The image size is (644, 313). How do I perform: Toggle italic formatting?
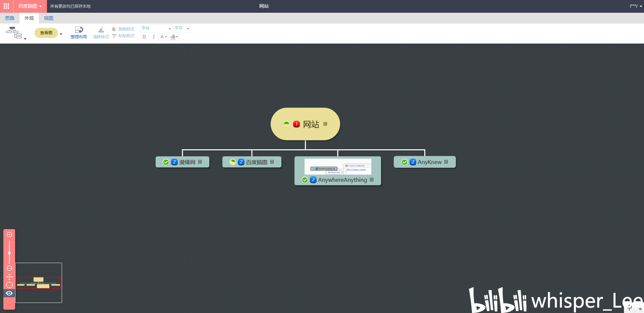point(154,37)
